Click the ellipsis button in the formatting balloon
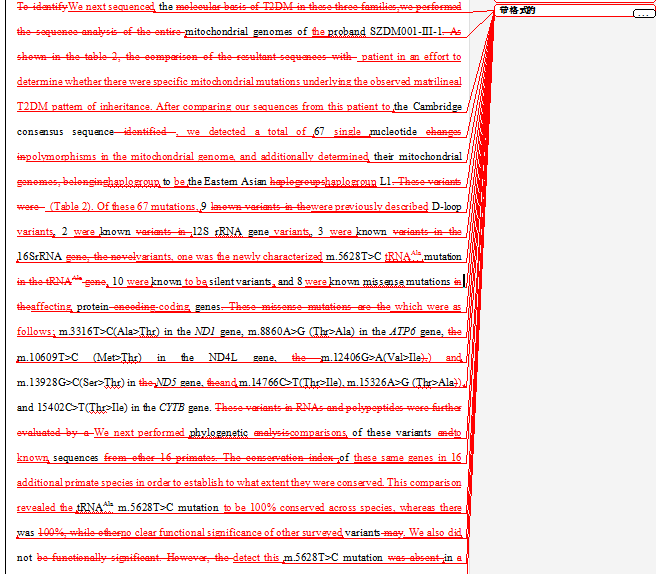The height and width of the screenshot is (574, 656). coord(643,13)
